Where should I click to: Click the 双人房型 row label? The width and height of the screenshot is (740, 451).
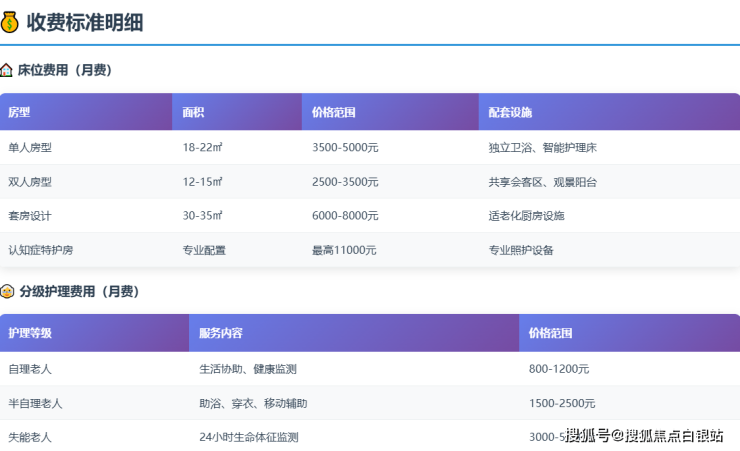coord(30,182)
